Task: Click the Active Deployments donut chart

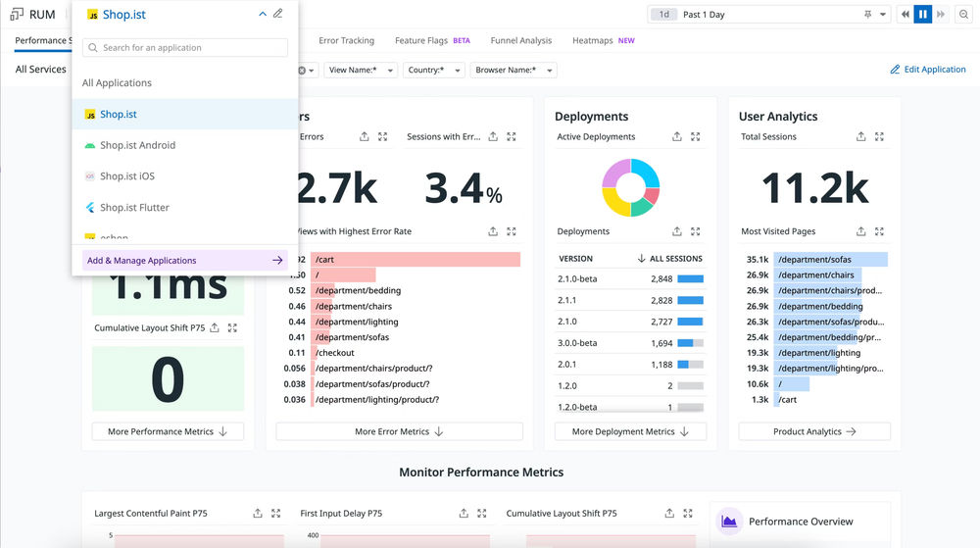Action: pos(630,187)
